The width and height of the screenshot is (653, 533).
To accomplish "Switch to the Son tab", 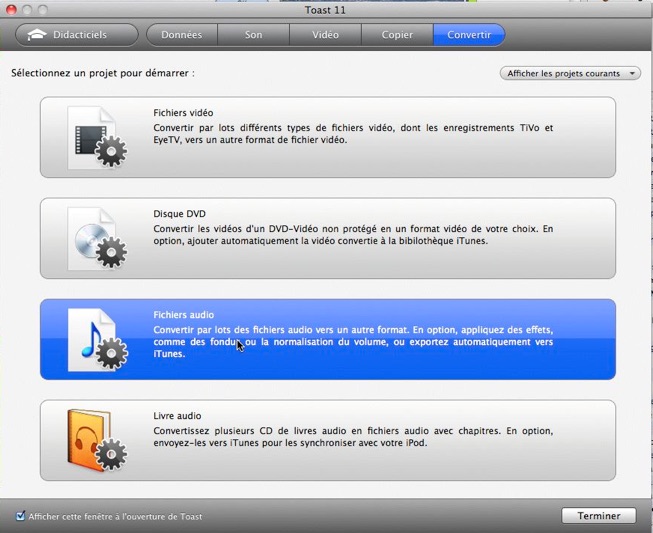I will [x=253, y=35].
